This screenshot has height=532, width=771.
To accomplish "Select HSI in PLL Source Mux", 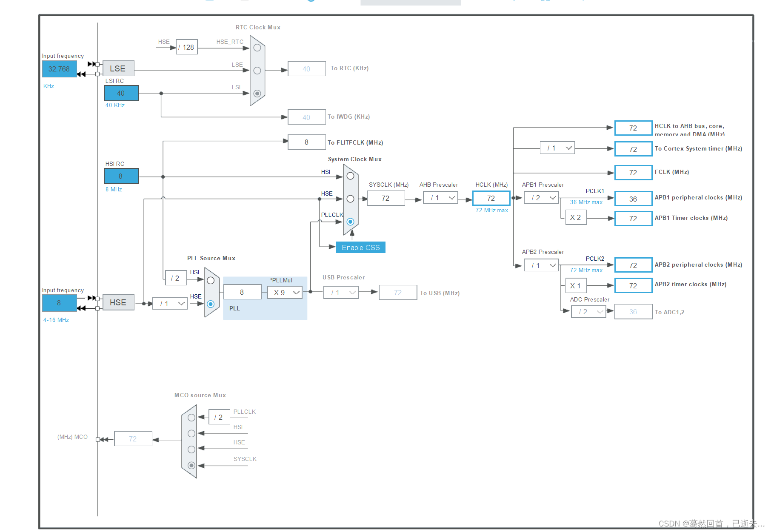I will pyautogui.click(x=211, y=281).
